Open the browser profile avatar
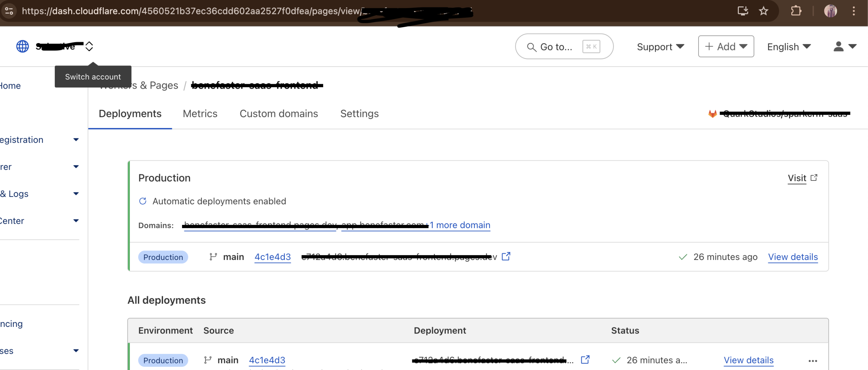 830,11
